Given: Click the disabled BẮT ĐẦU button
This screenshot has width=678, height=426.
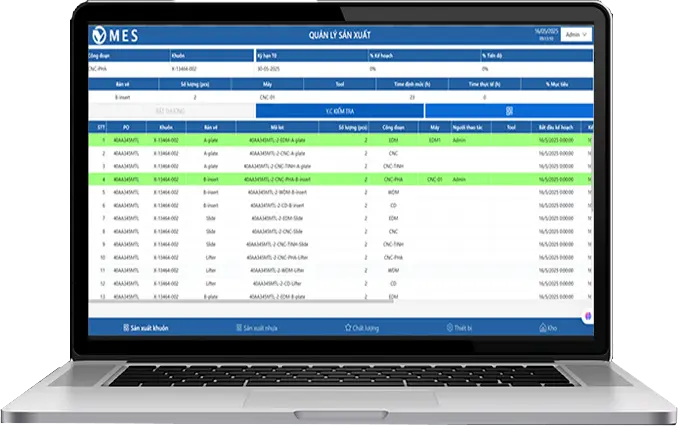Looking at the screenshot, I should click(x=172, y=111).
